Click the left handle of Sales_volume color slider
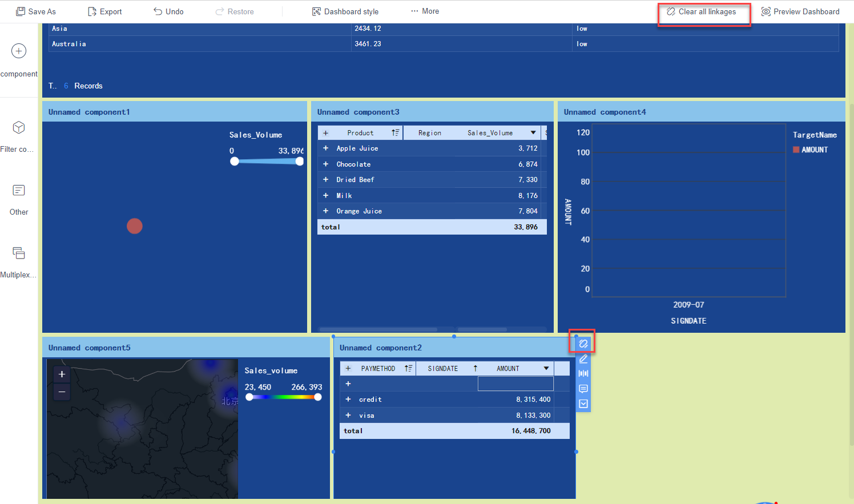This screenshot has width=854, height=504. 249,397
